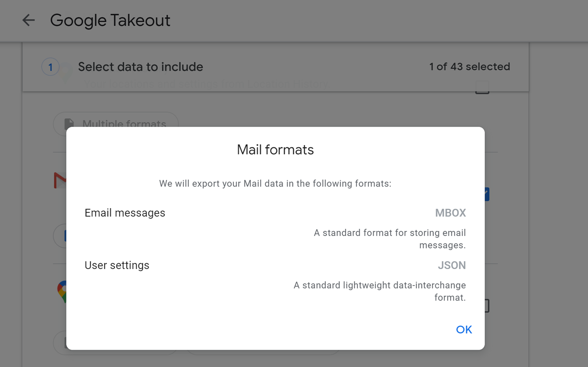Click the back arrow beside Google Takeout
The width and height of the screenshot is (588, 367).
pos(29,20)
